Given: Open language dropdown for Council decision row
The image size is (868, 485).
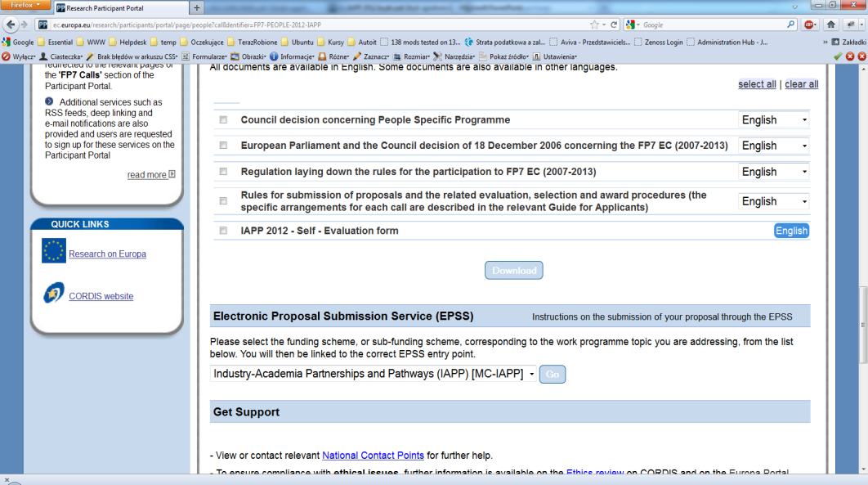Looking at the screenshot, I should point(773,120).
